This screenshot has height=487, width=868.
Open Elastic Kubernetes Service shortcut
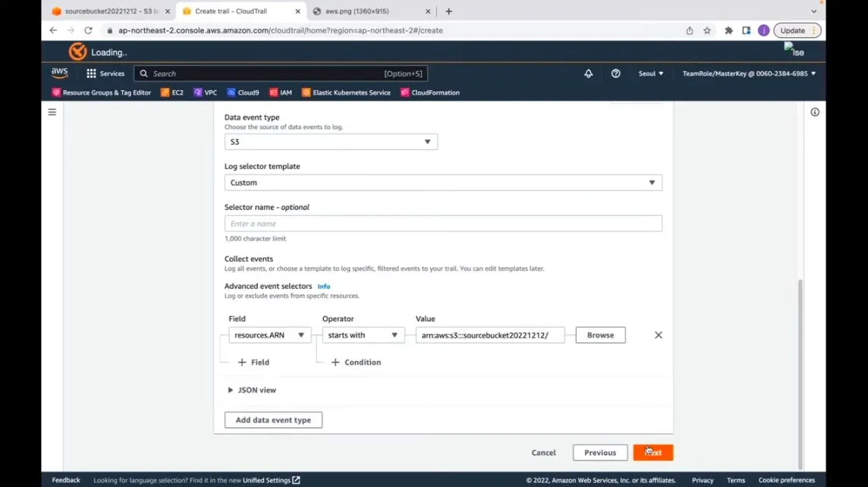pyautogui.click(x=346, y=93)
